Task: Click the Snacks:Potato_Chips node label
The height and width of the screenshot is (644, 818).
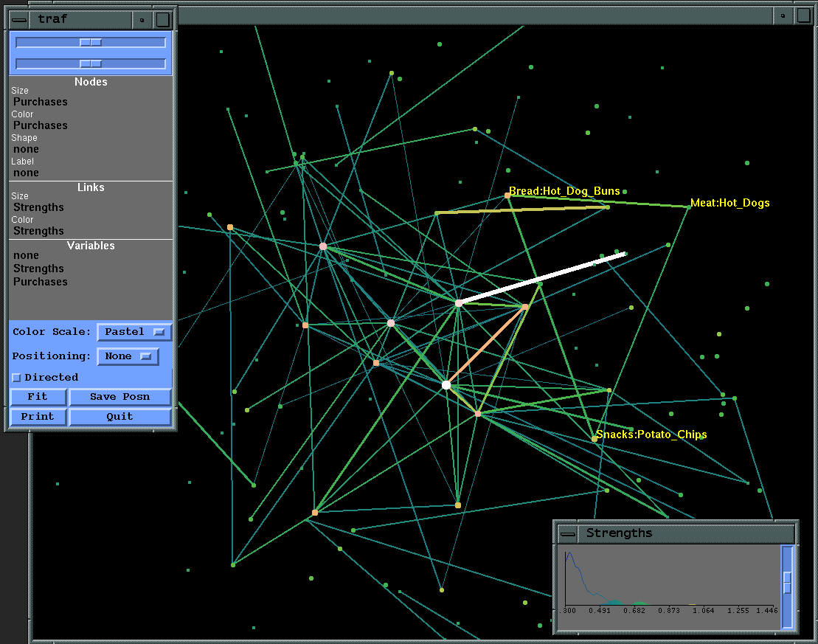Action: [x=651, y=434]
